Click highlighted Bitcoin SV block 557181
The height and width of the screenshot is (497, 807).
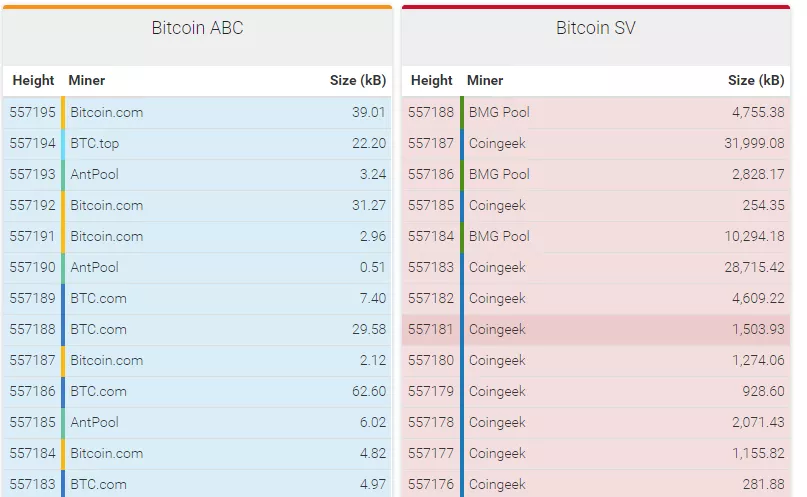click(x=595, y=329)
